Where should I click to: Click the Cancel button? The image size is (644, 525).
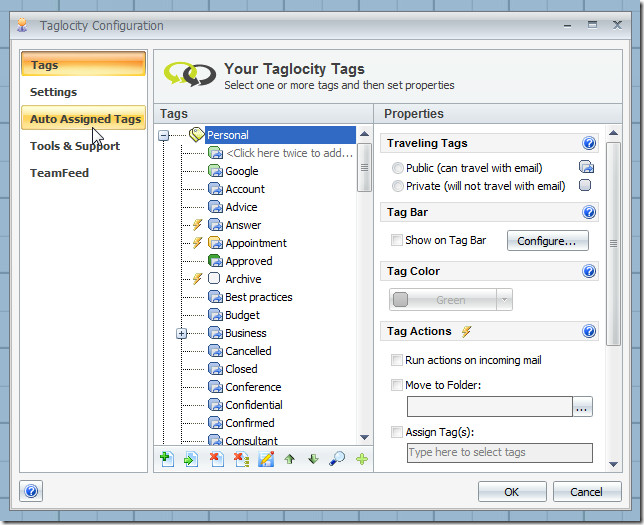(586, 492)
